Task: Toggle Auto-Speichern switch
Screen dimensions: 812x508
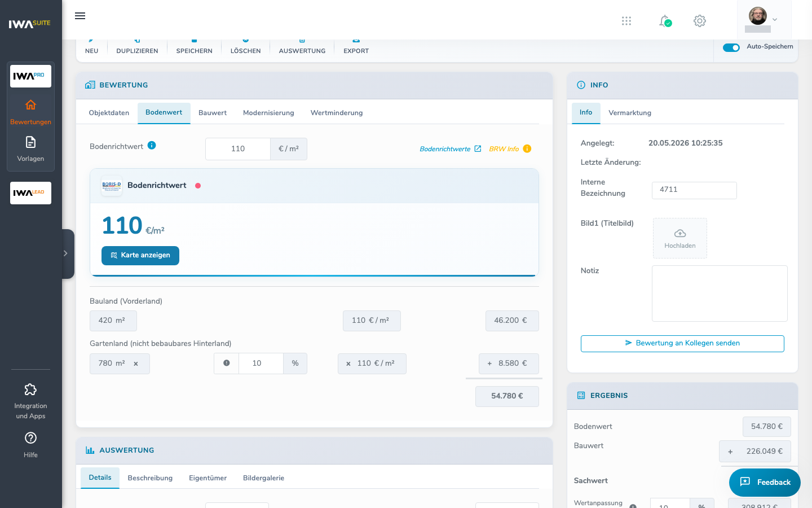Action: pos(731,47)
